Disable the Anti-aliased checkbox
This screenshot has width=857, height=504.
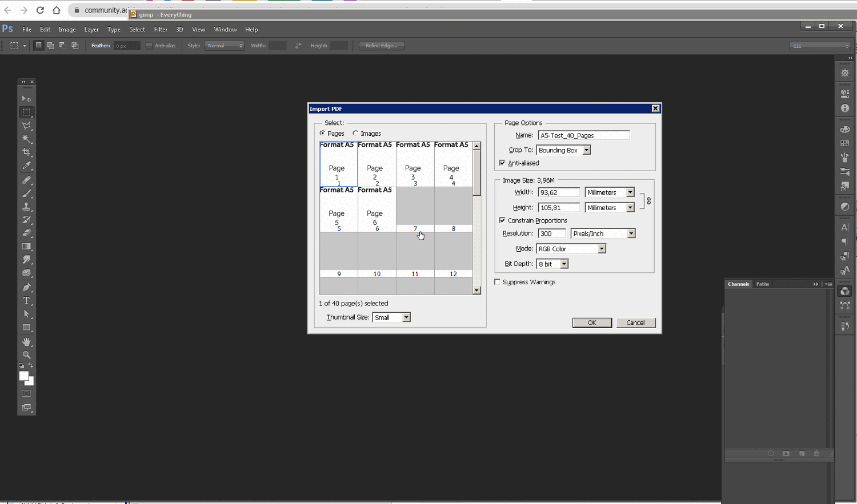pyautogui.click(x=502, y=163)
